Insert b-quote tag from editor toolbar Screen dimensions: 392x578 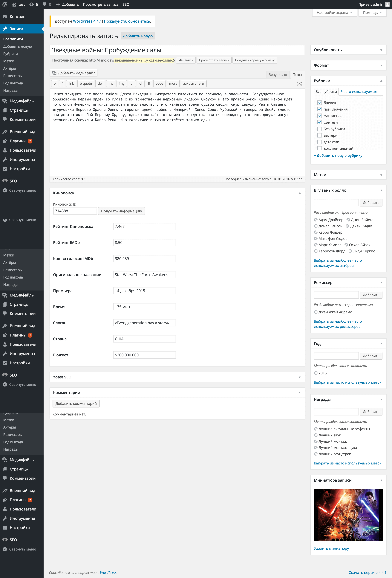[86, 84]
